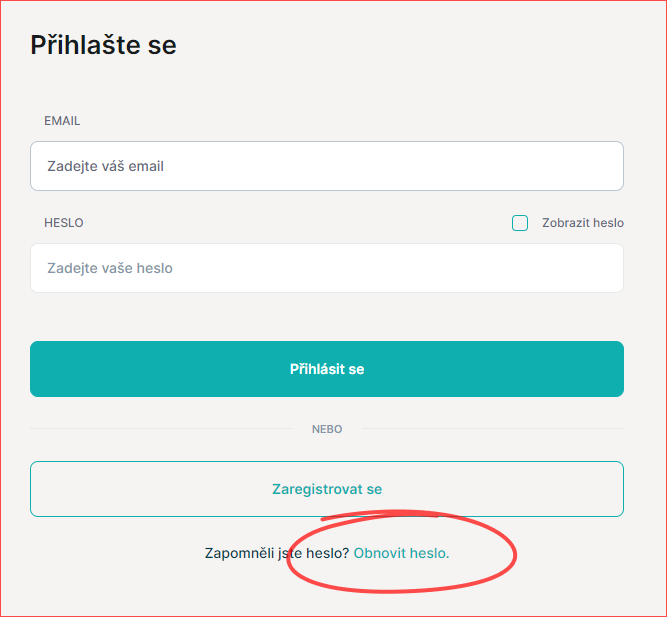Toggle password visibility checkbox
The height and width of the screenshot is (617, 667).
[520, 223]
